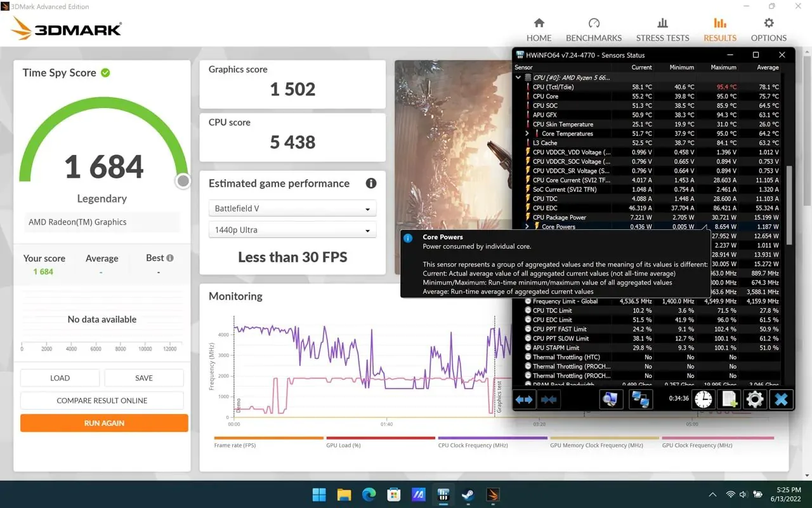Open Microsoft Edge from the taskbar
The width and height of the screenshot is (812, 508).
coord(369,495)
